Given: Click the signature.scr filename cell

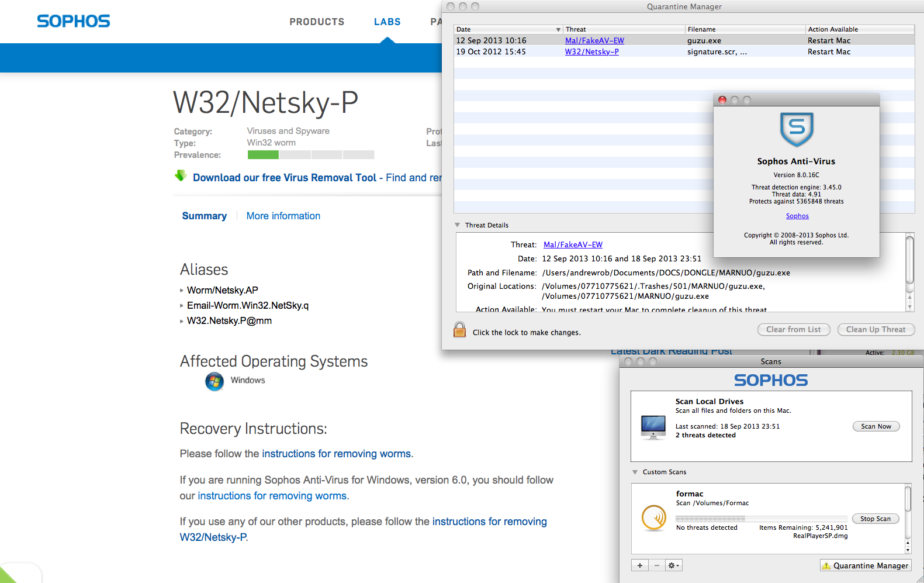Looking at the screenshot, I should coord(717,51).
